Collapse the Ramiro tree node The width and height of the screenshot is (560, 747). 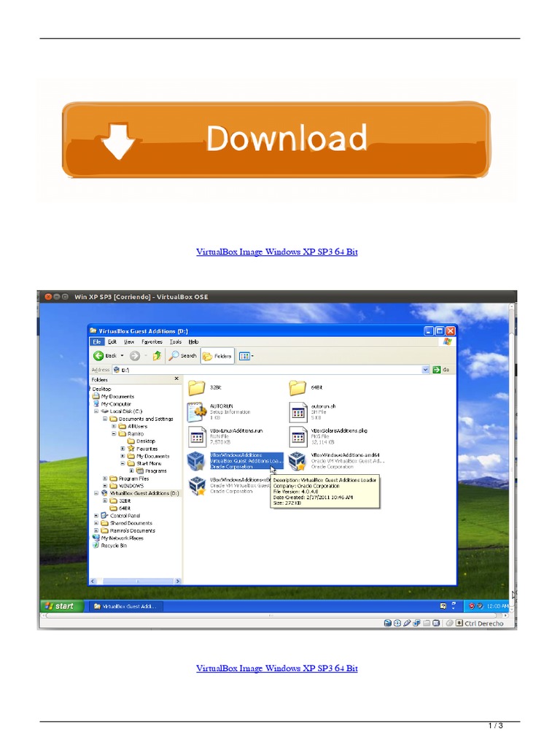point(114,433)
